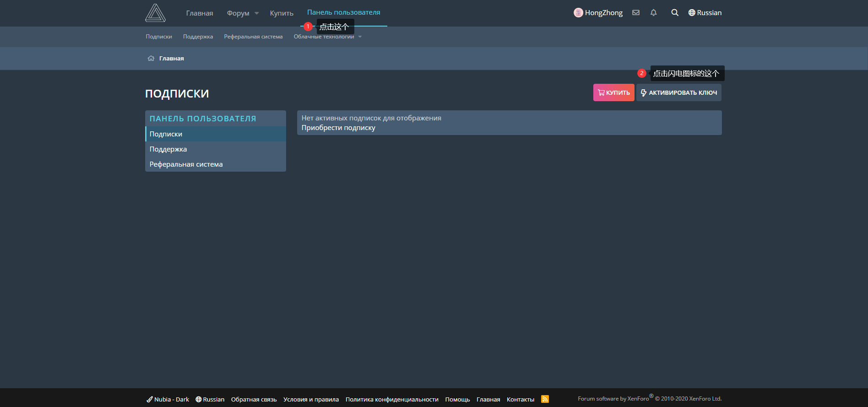Open search with the magnifier icon
The width and height of the screenshot is (868, 407).
tap(675, 13)
